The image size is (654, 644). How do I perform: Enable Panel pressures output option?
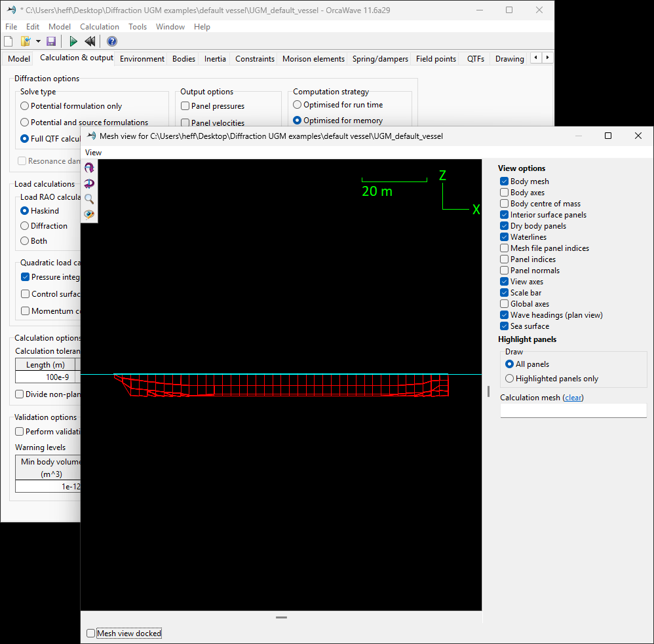pyautogui.click(x=185, y=105)
